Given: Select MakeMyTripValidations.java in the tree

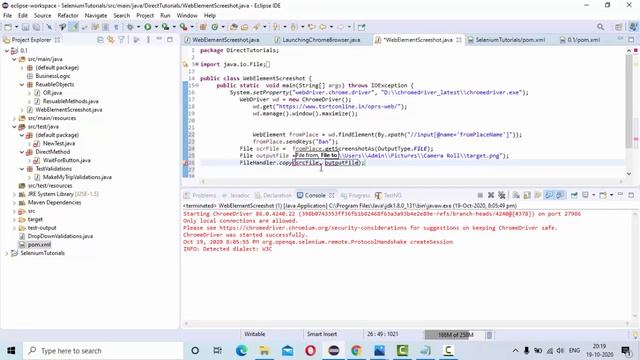Looking at the screenshot, I should 77,177.
